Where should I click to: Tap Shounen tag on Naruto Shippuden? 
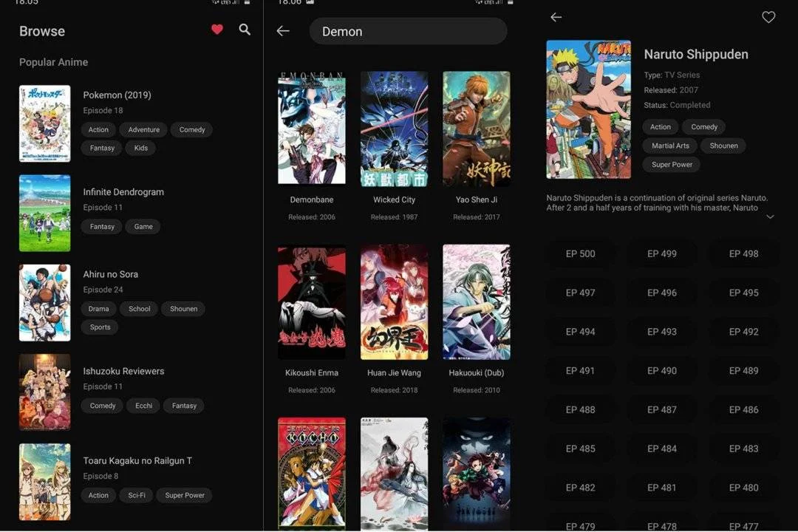[x=723, y=146]
